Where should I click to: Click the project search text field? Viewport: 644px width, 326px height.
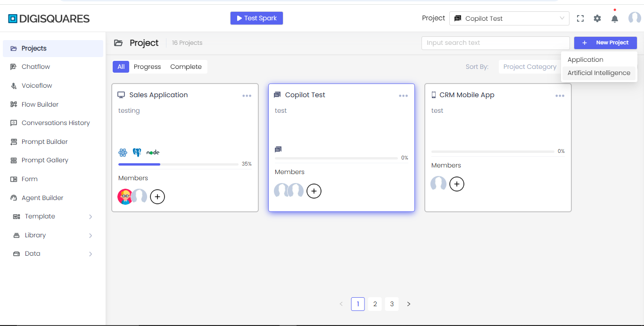tap(495, 43)
